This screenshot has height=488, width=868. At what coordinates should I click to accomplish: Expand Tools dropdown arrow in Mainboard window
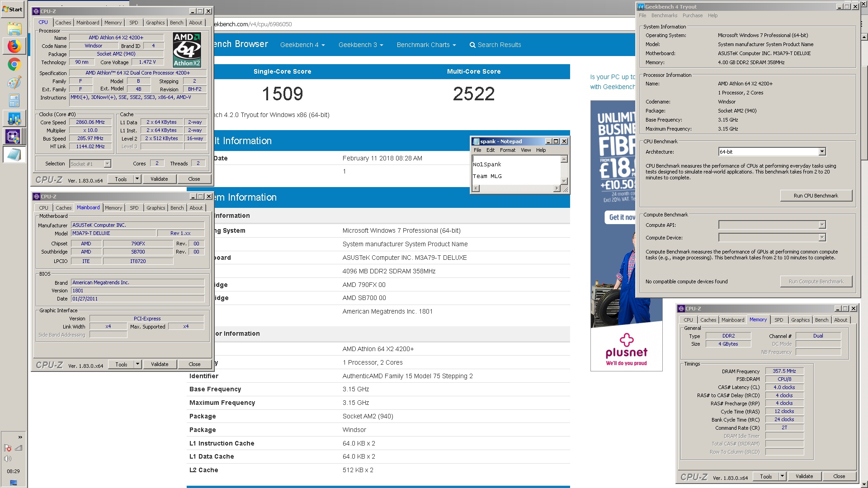click(137, 364)
